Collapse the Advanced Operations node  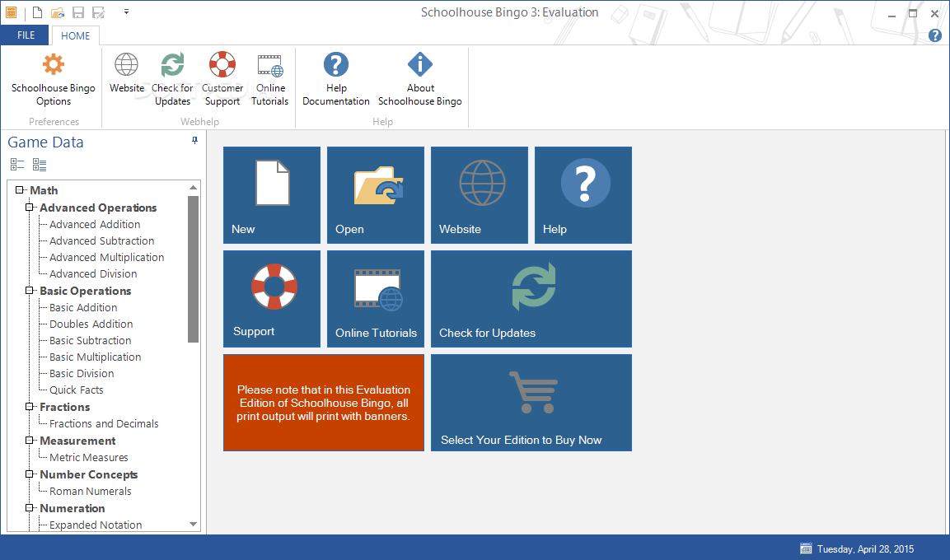coord(29,207)
